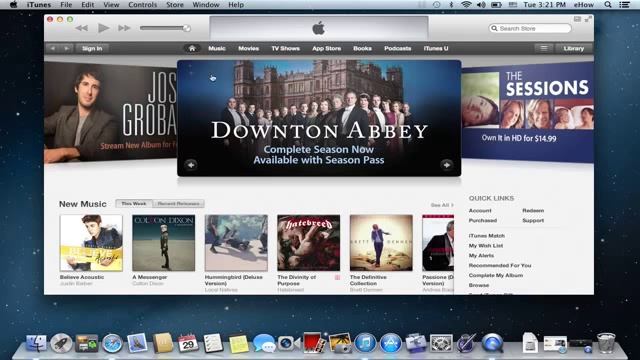Adjust the iTunes volume slider
The image size is (640, 360).
(x=165, y=28)
